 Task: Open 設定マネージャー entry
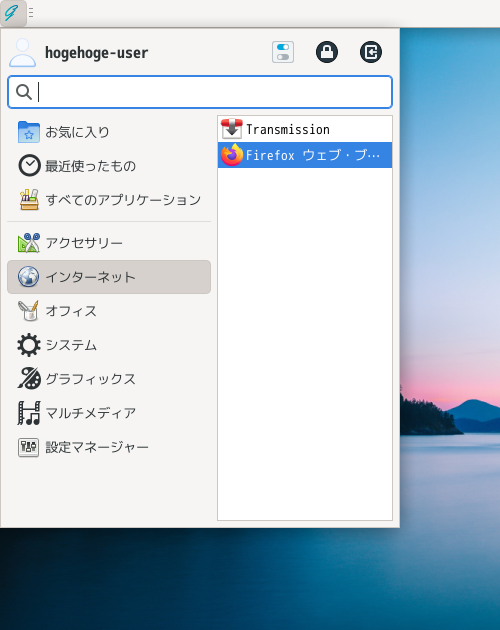click(x=109, y=447)
